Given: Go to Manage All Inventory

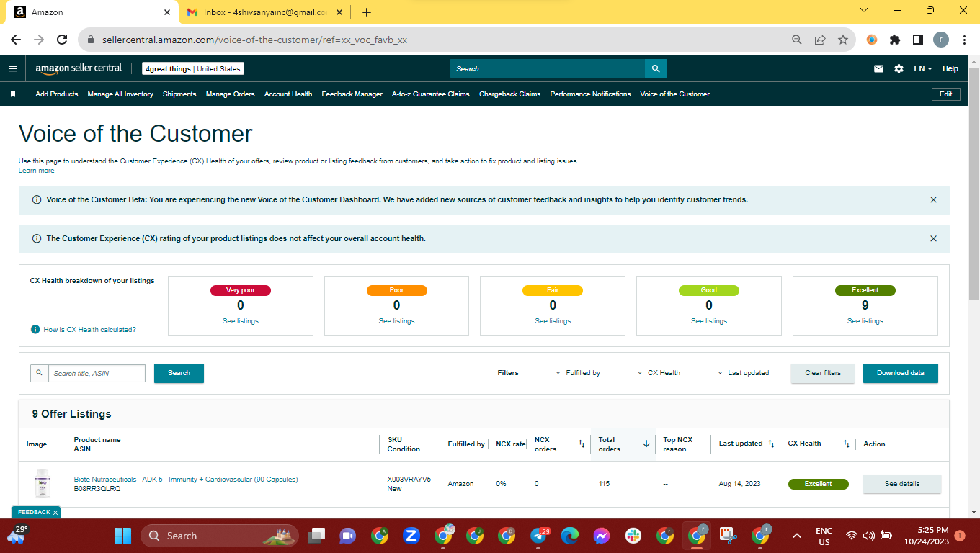Looking at the screenshot, I should 120,94.
